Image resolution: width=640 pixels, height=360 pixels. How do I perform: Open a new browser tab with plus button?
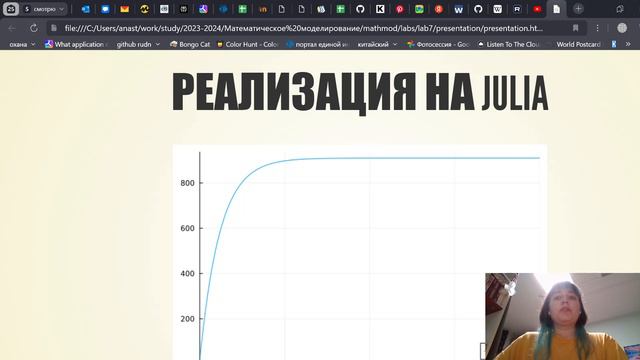pyautogui.click(x=578, y=9)
